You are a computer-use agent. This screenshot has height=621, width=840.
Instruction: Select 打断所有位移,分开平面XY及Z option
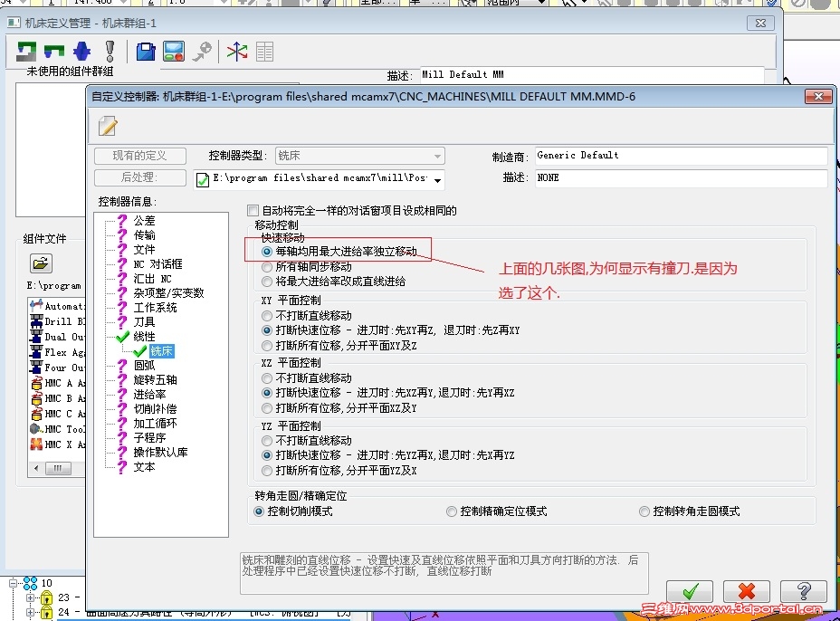[x=267, y=346]
